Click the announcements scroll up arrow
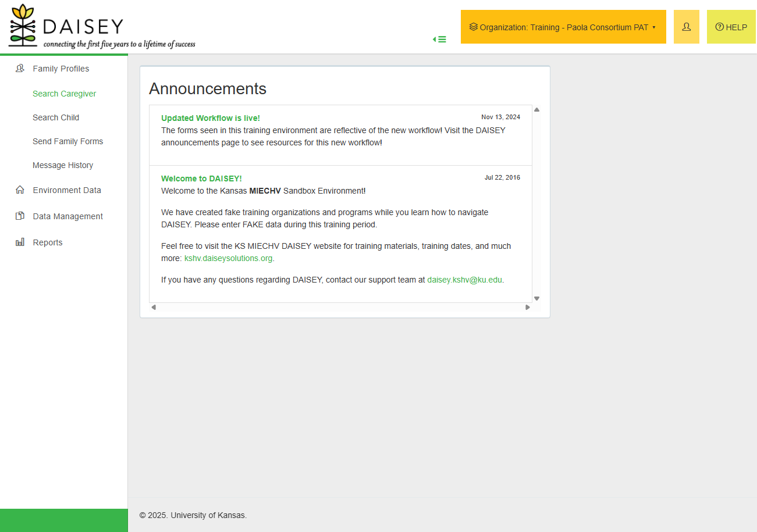This screenshot has height=532, width=757. click(536, 109)
